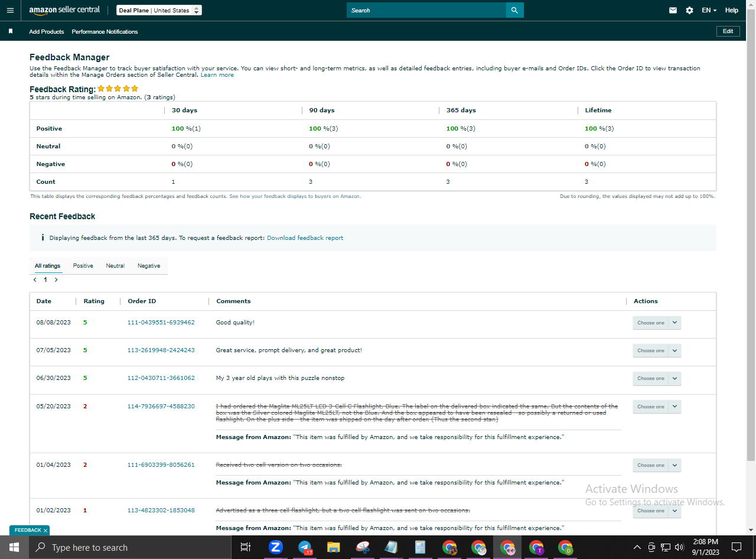Go to previous feedback page arrow
This screenshot has height=559, width=756.
tap(35, 280)
